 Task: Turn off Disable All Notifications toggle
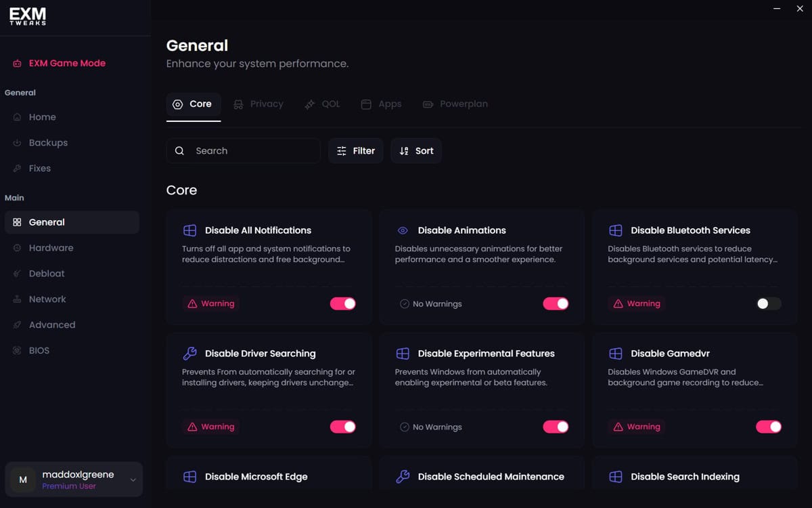[x=343, y=303]
